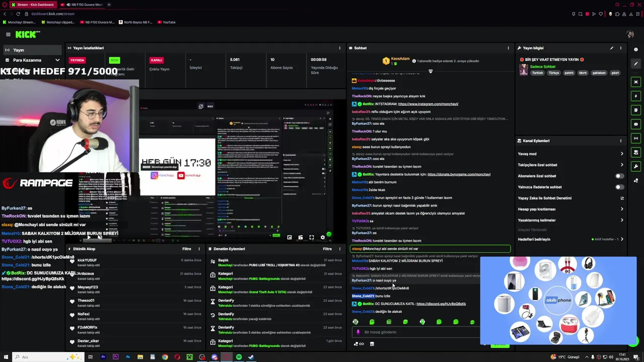This screenshot has width=644, height=362.
Task: Click username KaosAdam in chat leaderboard
Action: [x=401, y=59]
